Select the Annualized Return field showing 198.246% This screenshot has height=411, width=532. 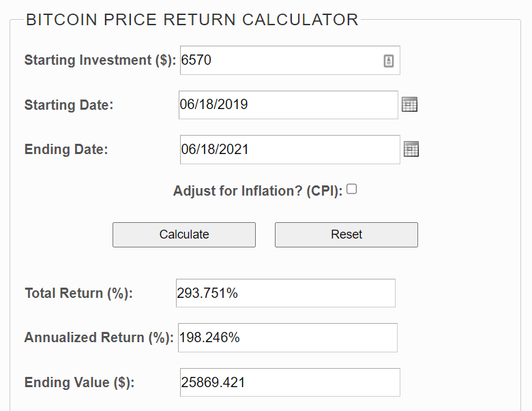[x=288, y=338]
